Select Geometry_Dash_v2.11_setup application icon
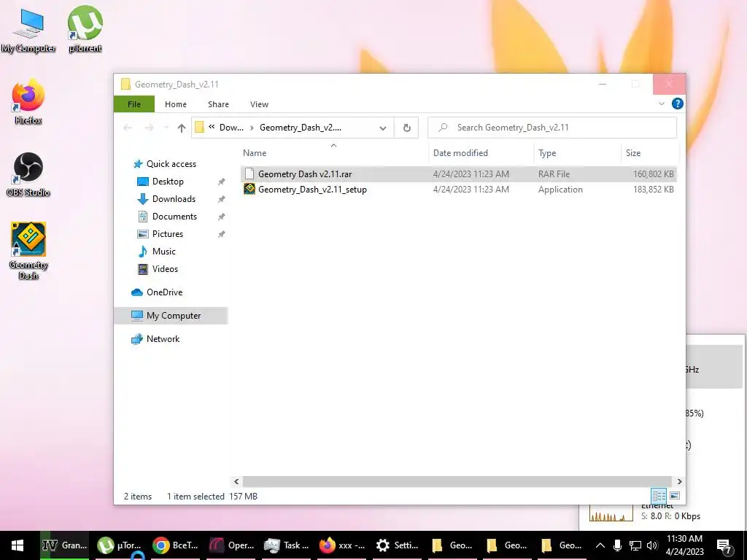The height and width of the screenshot is (560, 747). pyautogui.click(x=249, y=189)
